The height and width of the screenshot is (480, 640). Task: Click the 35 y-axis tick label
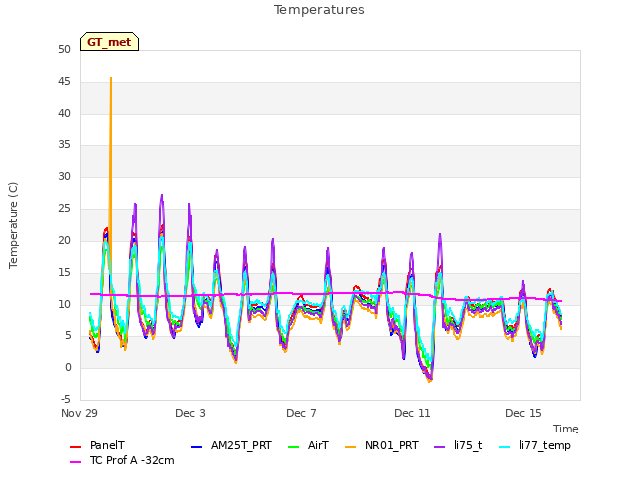click(64, 145)
